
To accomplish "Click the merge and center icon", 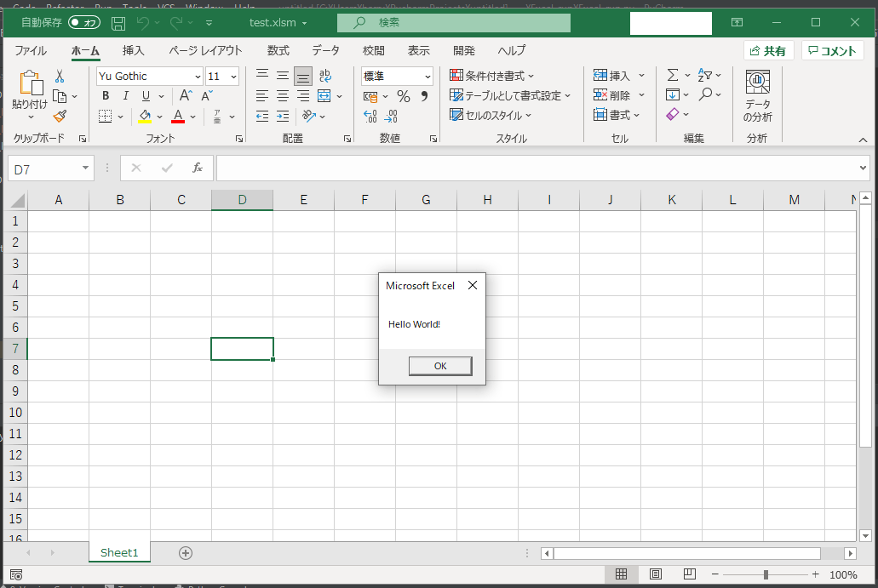I will click(x=324, y=95).
